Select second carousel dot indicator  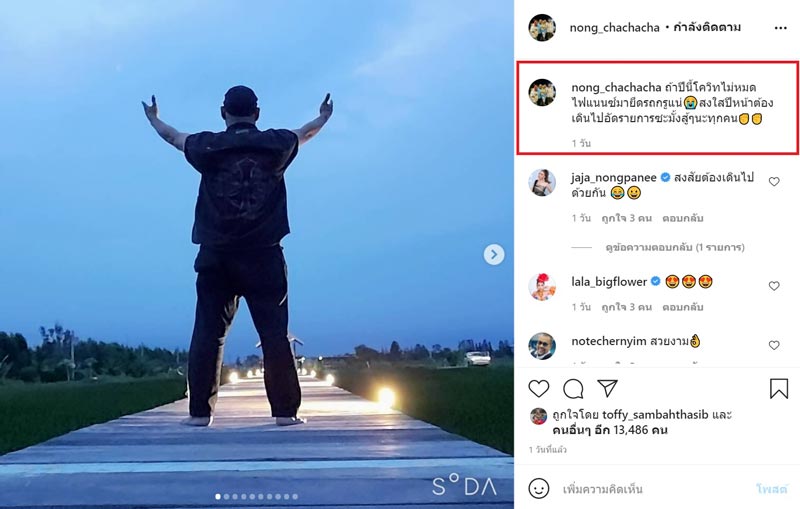227,496
